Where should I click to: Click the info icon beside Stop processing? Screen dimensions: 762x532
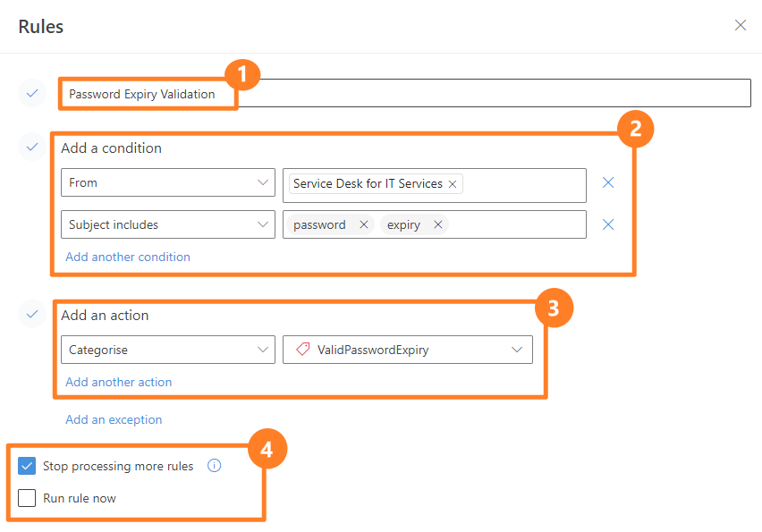click(215, 466)
